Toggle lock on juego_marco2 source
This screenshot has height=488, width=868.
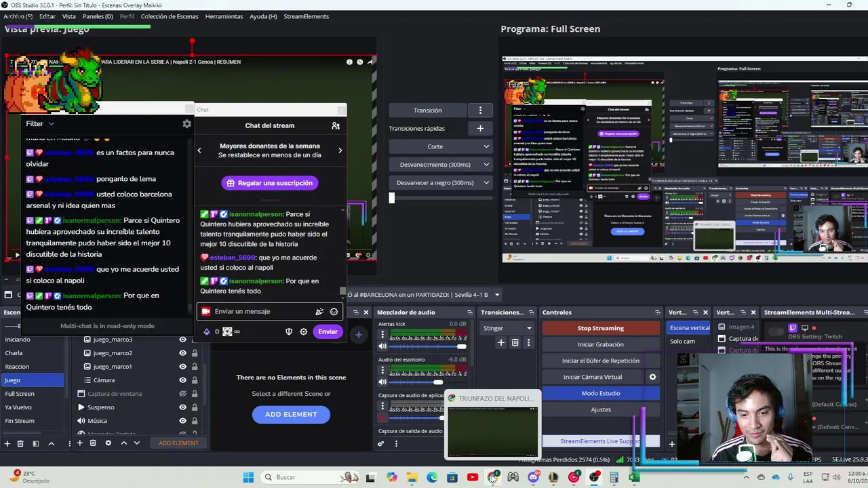[x=195, y=353]
